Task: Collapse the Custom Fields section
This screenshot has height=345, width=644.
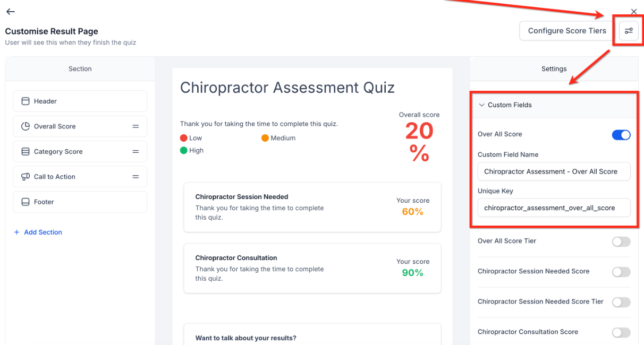Action: coord(482,105)
